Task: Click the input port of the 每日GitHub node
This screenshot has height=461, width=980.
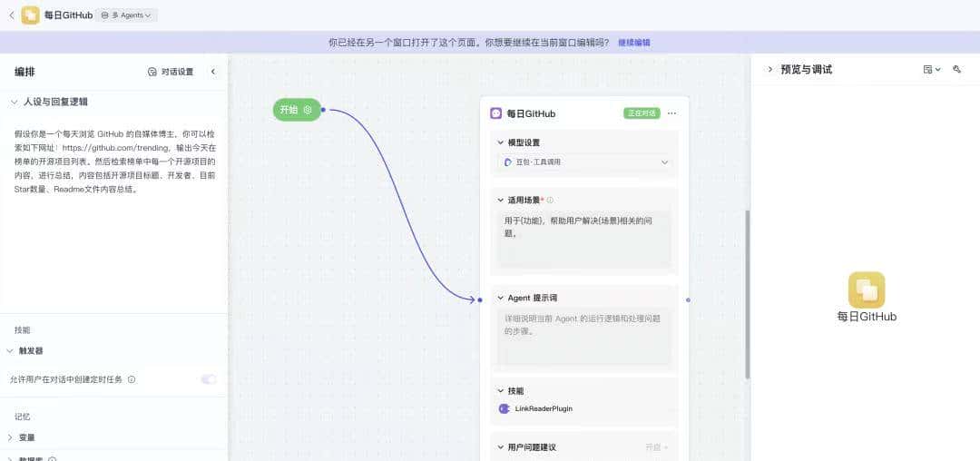Action: (479, 299)
